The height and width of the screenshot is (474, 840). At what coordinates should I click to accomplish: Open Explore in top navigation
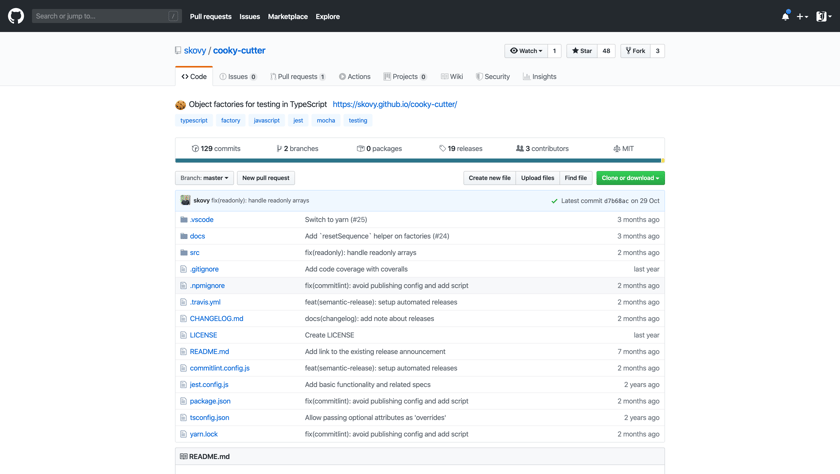[x=327, y=17]
